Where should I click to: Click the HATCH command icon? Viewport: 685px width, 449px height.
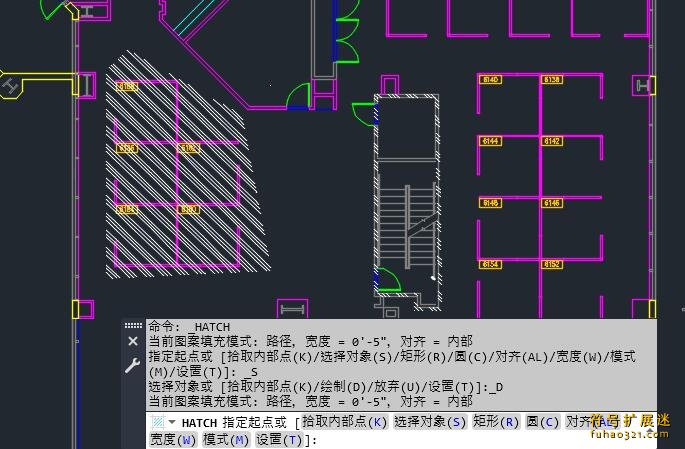point(158,422)
